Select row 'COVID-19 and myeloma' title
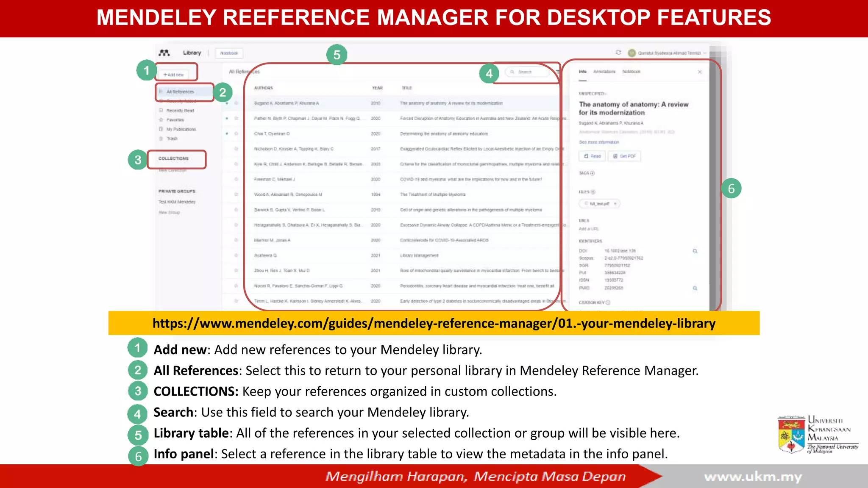868x488 pixels. tap(470, 179)
